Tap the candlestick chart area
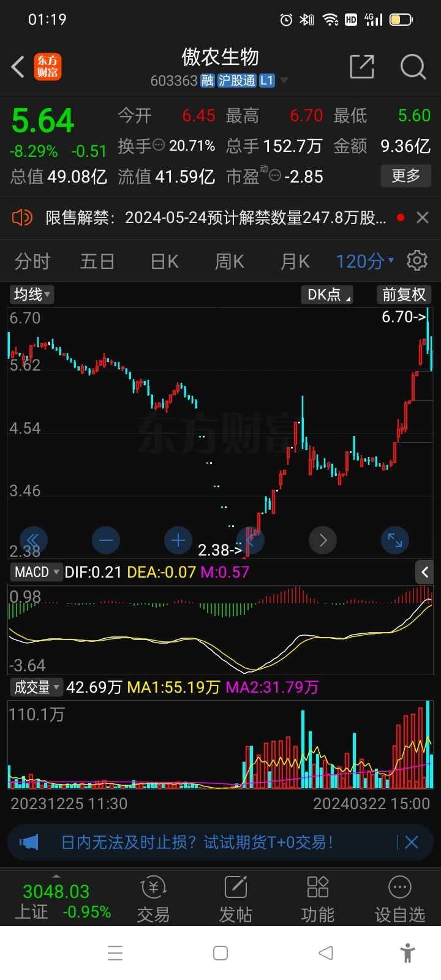Viewport: 441px width, 980px height. 221,433
